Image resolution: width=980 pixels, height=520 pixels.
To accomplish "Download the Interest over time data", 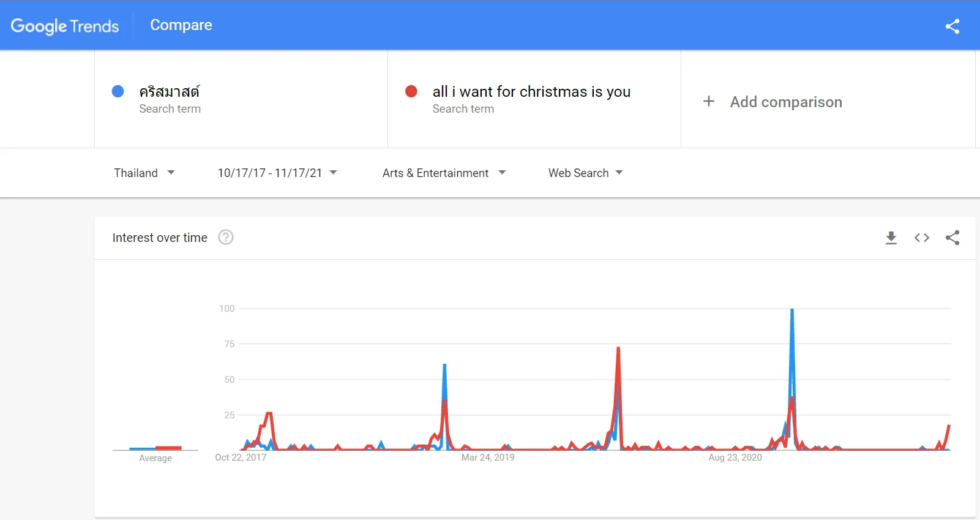I will point(891,238).
